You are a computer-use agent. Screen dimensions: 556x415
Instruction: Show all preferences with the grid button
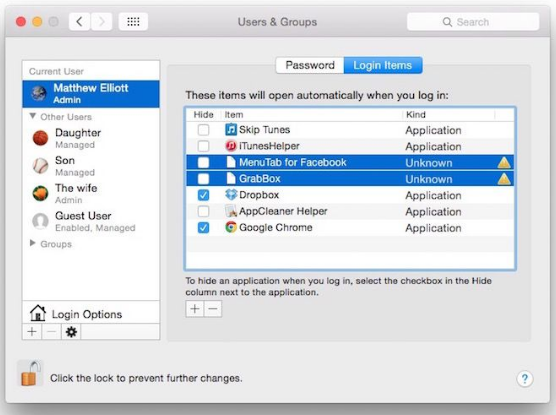133,22
